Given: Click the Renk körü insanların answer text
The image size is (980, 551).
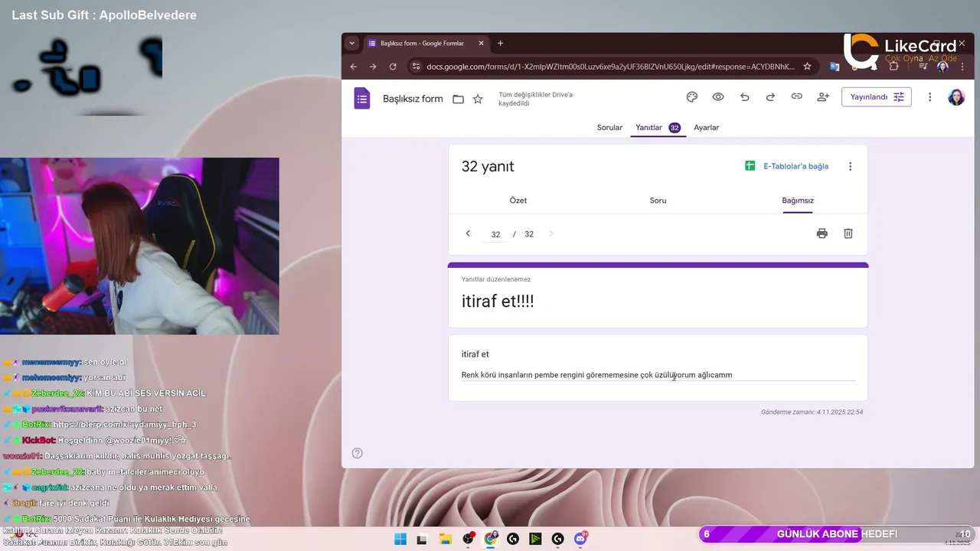Looking at the screenshot, I should coord(596,375).
